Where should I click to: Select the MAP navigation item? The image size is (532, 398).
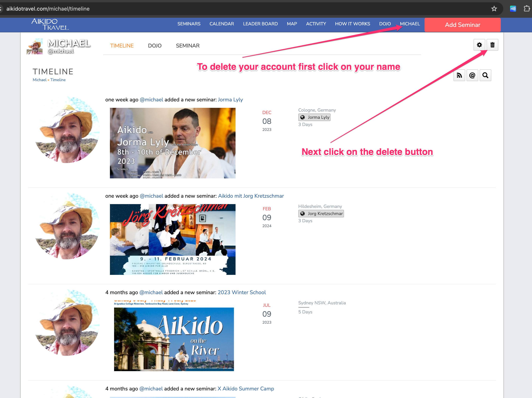click(292, 24)
